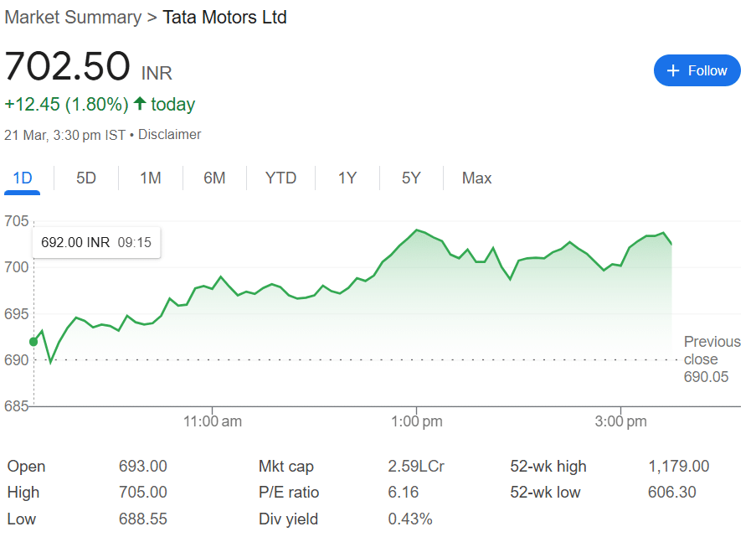Image resolution: width=756 pixels, height=537 pixels.
Task: Click the P/E ratio label
Action: pyautogui.click(x=288, y=492)
